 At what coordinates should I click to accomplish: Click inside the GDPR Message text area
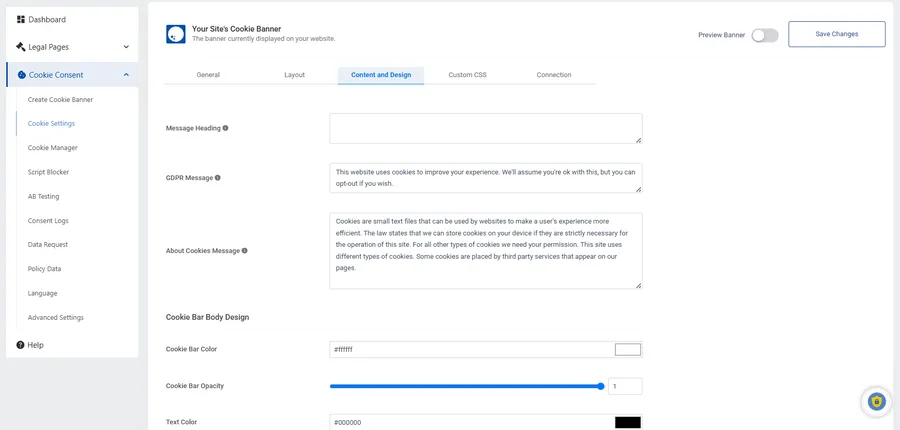486,178
